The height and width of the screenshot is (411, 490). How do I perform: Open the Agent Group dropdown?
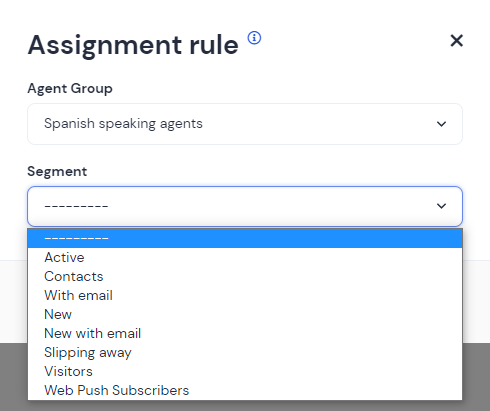pyautogui.click(x=245, y=124)
